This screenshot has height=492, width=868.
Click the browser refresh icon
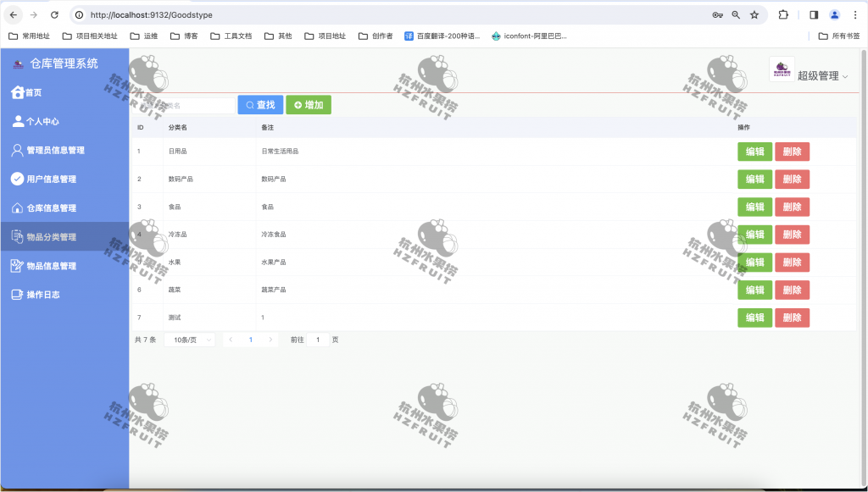click(x=54, y=14)
